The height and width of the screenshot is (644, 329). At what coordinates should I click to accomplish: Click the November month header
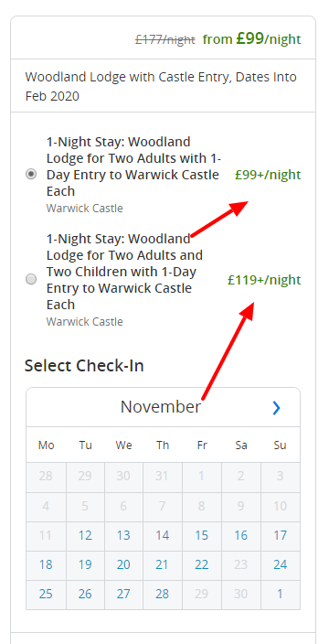(161, 407)
